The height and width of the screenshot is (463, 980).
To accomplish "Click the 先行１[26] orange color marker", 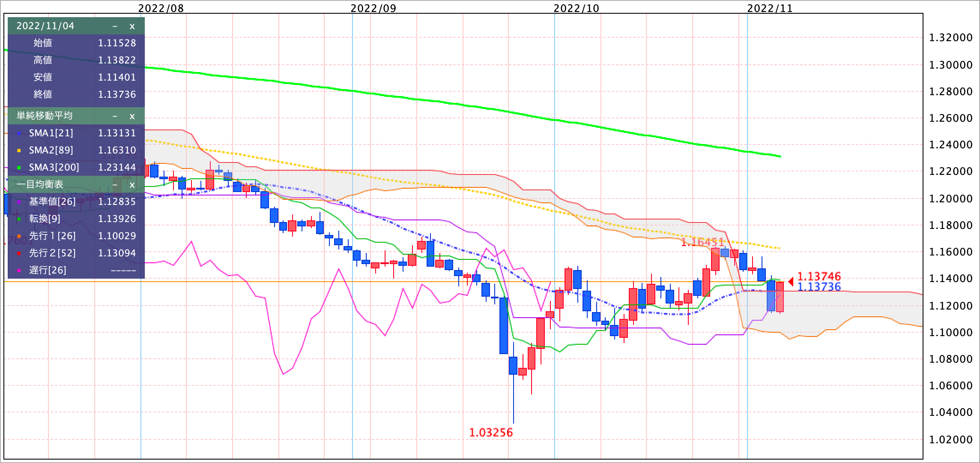I will [19, 236].
